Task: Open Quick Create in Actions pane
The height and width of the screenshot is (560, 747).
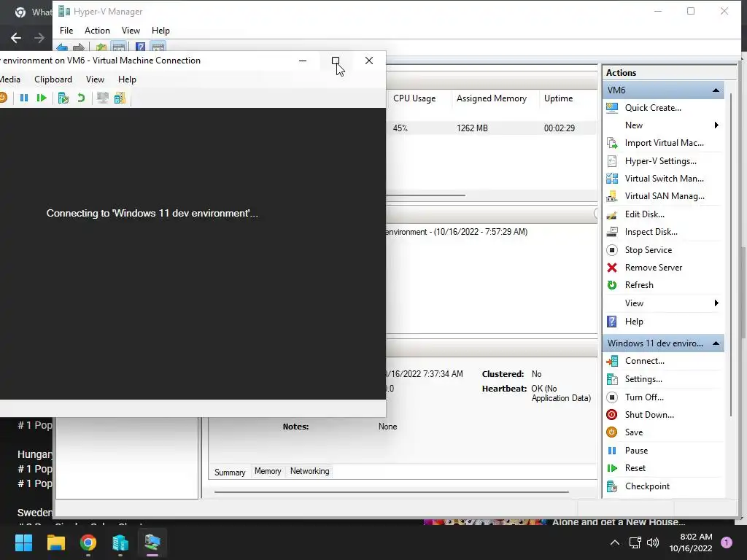Action: click(x=653, y=108)
